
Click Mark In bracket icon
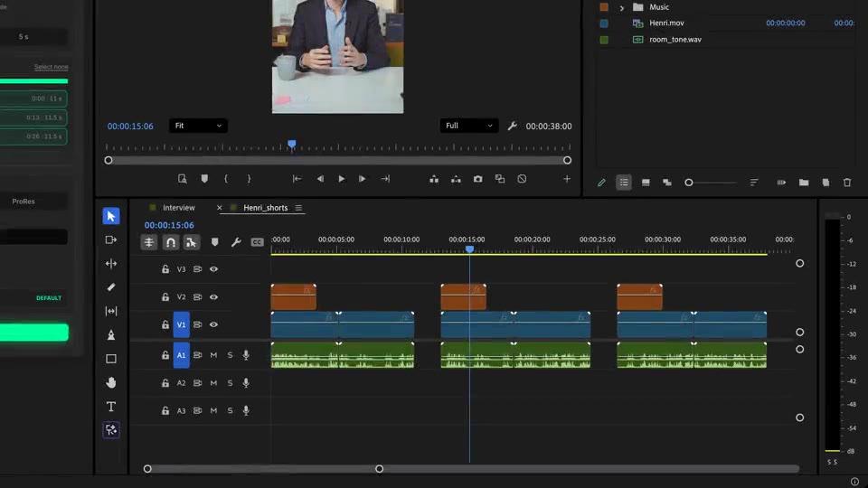tap(226, 179)
